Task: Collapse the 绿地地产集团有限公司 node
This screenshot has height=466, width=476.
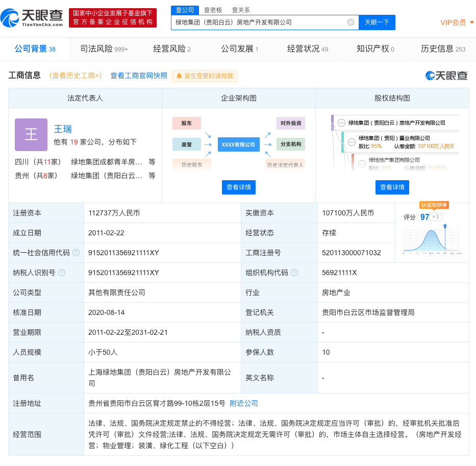Action: (x=362, y=164)
